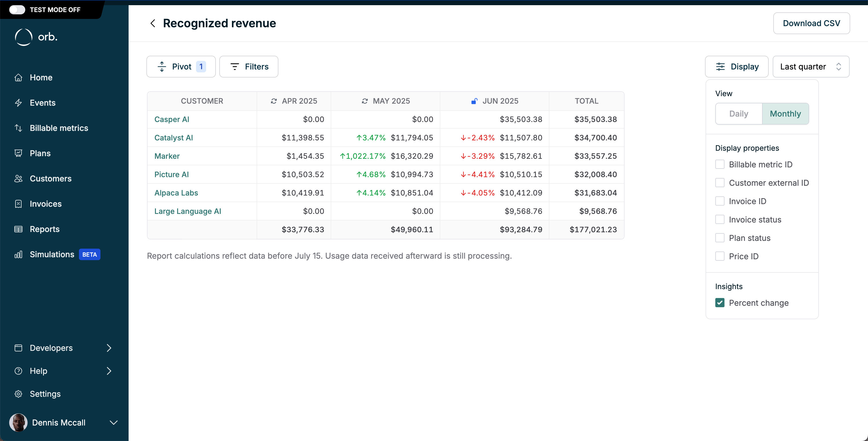Viewport: 868px width, 441px height.
Task: Open the Settings page
Action: [x=45, y=394]
